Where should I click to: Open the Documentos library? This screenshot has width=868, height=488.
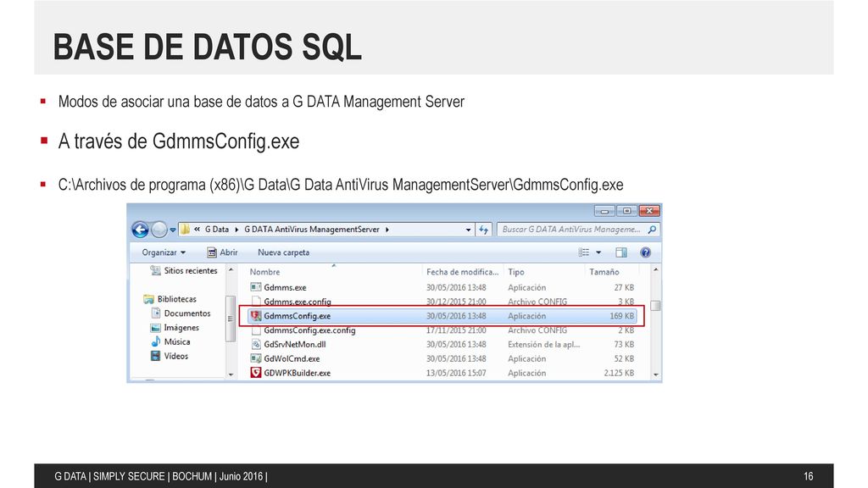pos(187,313)
